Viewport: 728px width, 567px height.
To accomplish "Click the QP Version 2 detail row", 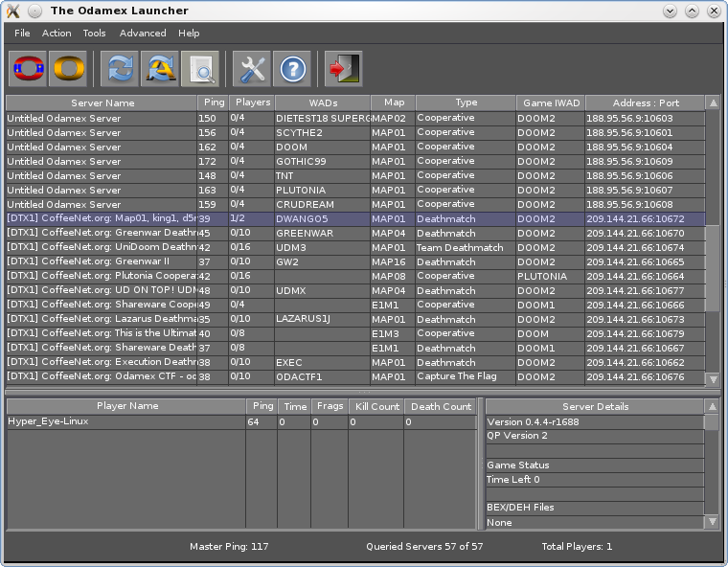I will click(x=595, y=436).
